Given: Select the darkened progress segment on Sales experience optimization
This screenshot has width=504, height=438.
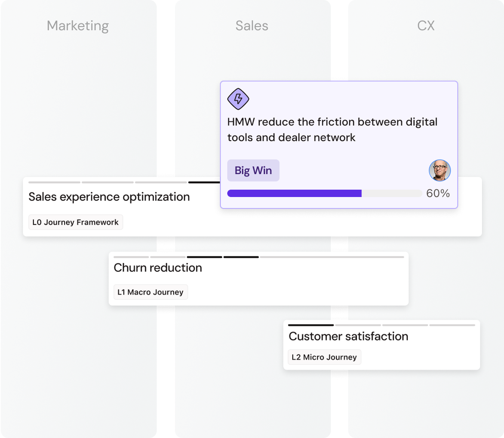Looking at the screenshot, I should (204, 182).
